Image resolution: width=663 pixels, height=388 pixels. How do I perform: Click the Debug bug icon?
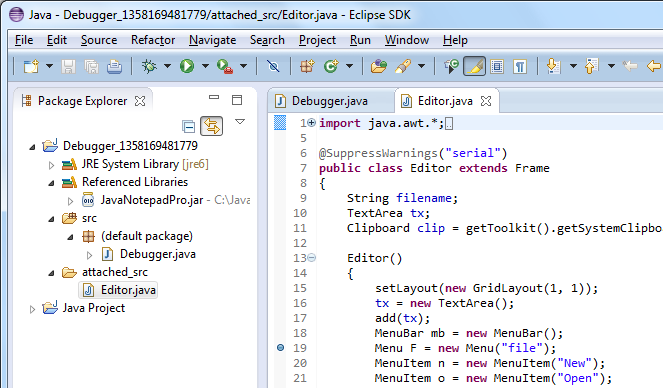point(149,66)
